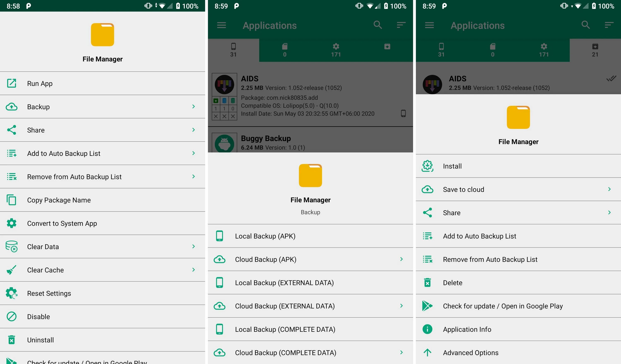
Task: Tap Check for update / Open in Google Play
Action: 503,306
